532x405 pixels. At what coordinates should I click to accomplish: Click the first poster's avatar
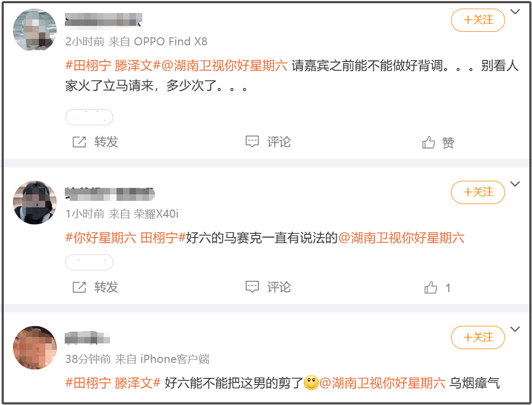point(35,30)
